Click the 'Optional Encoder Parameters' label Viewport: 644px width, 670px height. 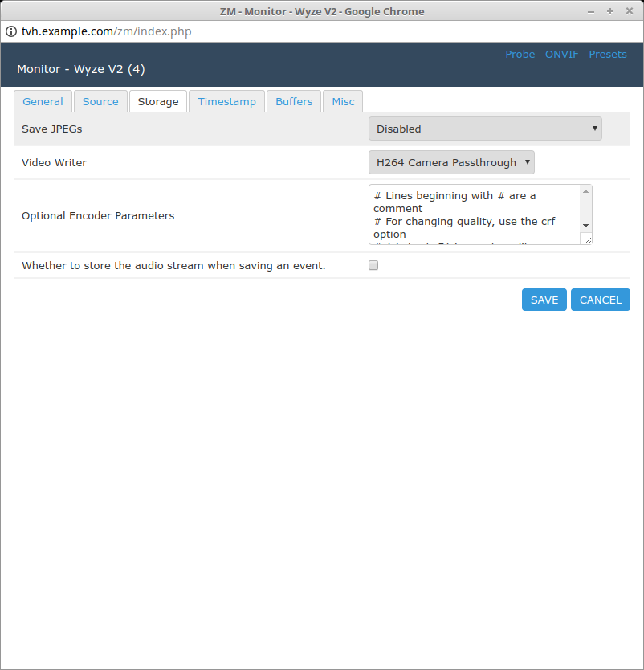[x=98, y=216]
